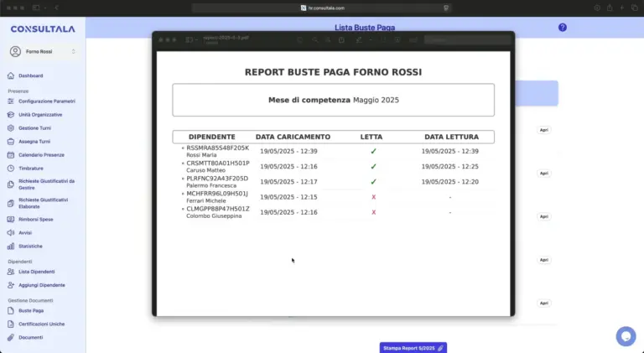This screenshot has height=353, width=644.
Task: Open the chat bubble widget
Action: click(626, 336)
